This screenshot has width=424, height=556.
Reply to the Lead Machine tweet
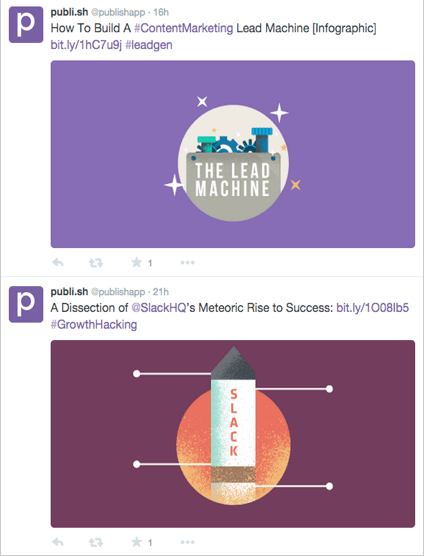tap(58, 263)
